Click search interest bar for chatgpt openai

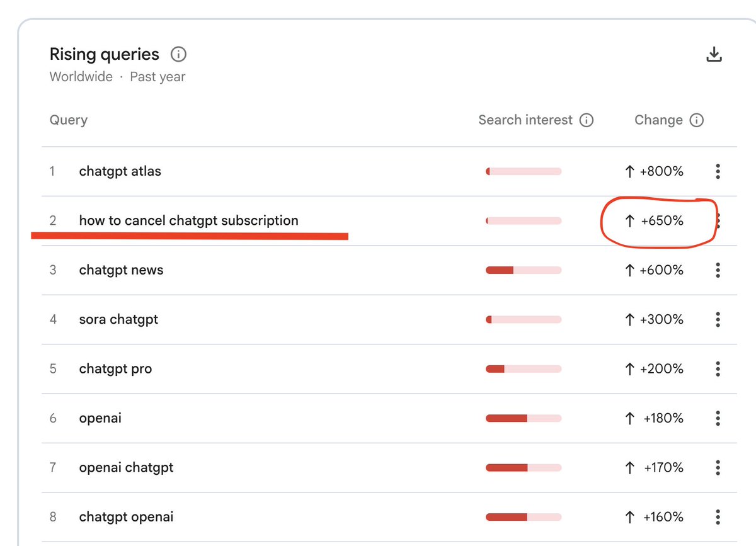(524, 517)
